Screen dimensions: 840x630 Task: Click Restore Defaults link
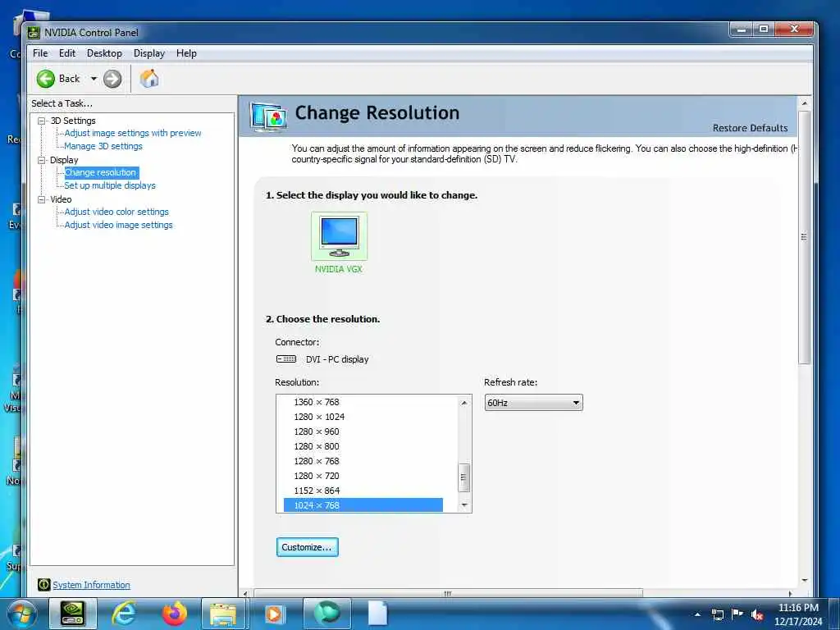point(750,128)
